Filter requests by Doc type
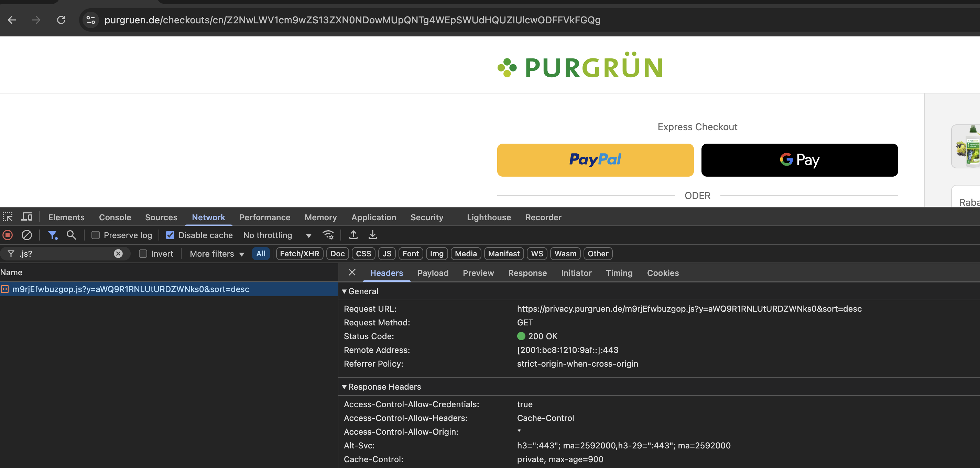 coord(337,254)
